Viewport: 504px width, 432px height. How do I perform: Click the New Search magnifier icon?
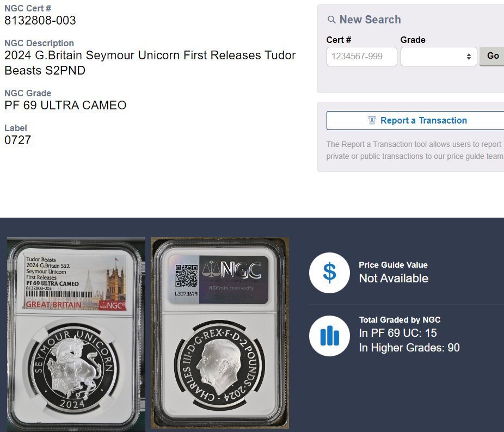click(x=331, y=20)
